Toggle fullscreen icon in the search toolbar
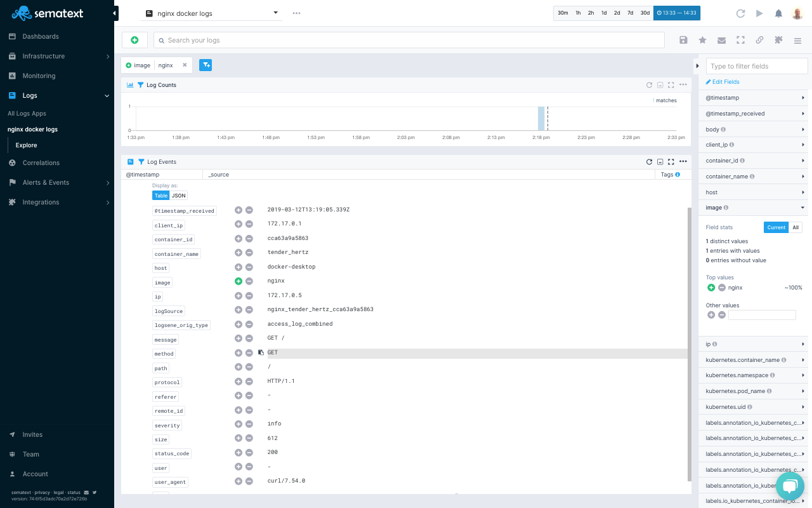The width and height of the screenshot is (812, 508). click(740, 40)
